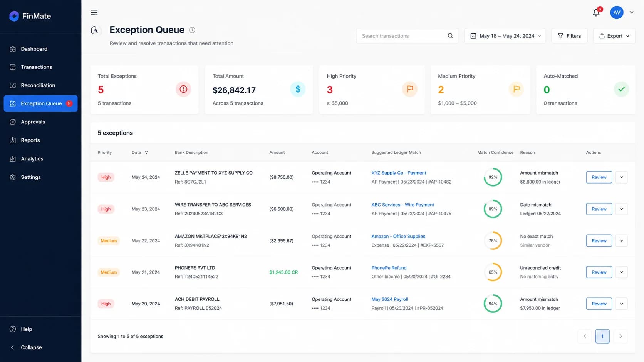Click the Analytics chart icon
This screenshot has width=644, height=362.
click(x=13, y=159)
